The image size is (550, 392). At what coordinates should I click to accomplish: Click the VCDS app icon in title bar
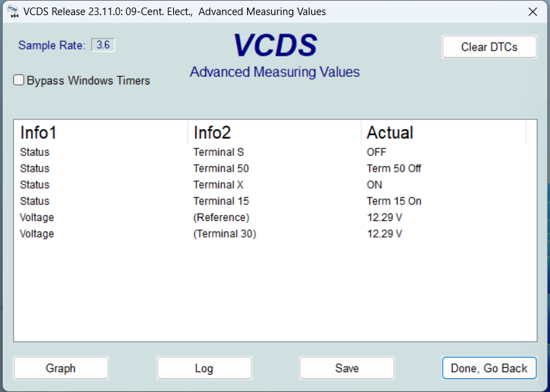[12, 11]
